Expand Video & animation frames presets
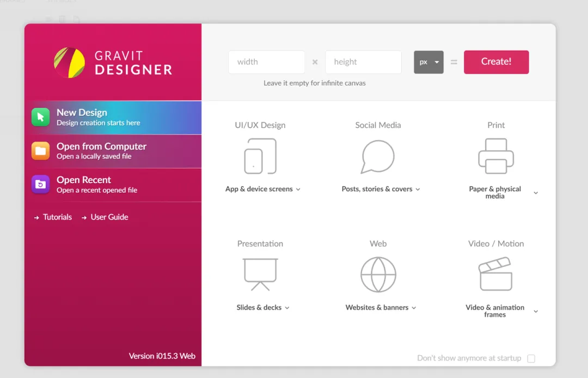The image size is (588, 378). (536, 311)
